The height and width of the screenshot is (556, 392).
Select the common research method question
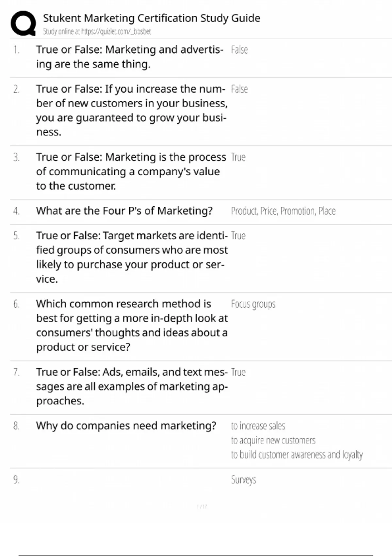coord(132,325)
